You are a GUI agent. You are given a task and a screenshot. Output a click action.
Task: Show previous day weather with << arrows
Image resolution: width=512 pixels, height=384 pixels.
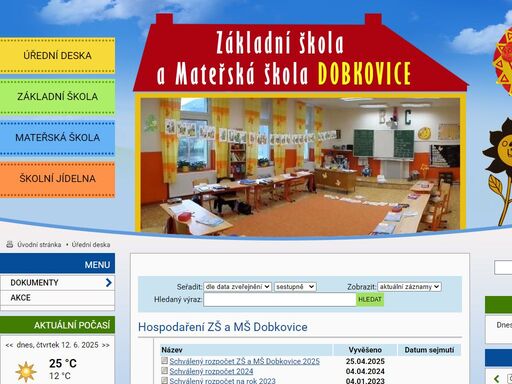pyautogui.click(x=9, y=345)
